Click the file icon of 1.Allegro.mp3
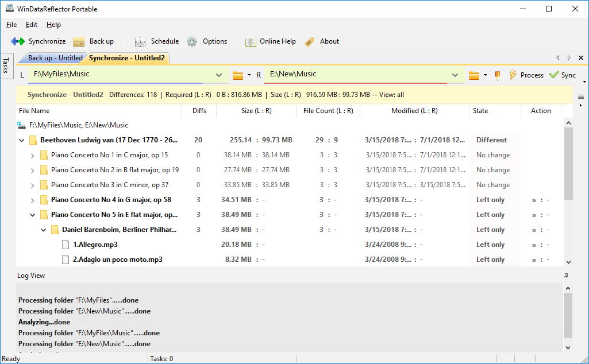Viewport: 589px width, 364px height. pos(66,245)
